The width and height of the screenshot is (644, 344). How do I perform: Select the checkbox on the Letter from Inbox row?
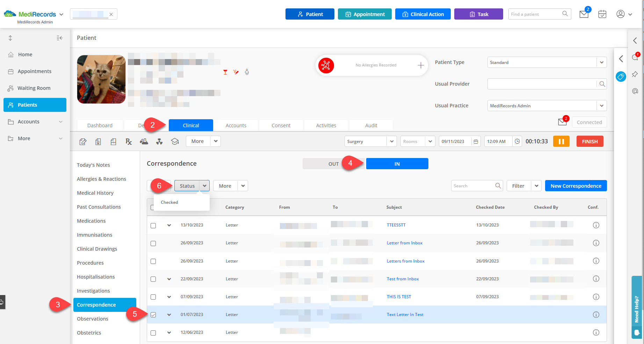coord(153,243)
